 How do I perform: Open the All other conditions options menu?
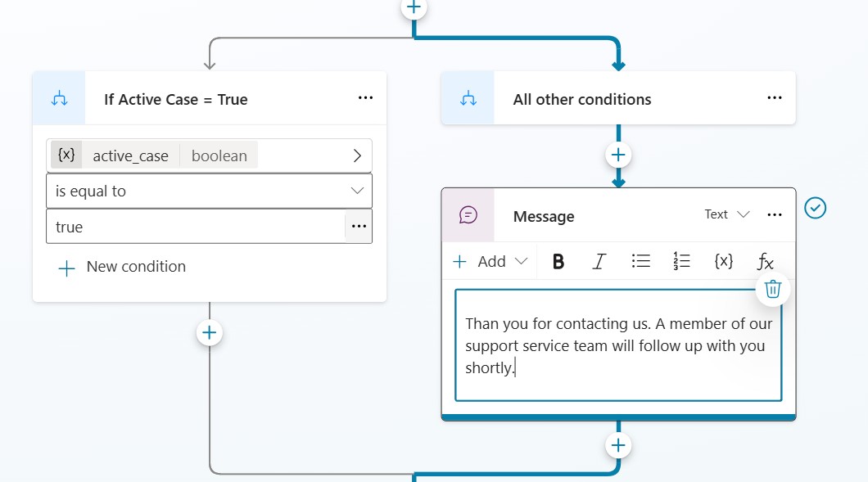click(x=775, y=98)
